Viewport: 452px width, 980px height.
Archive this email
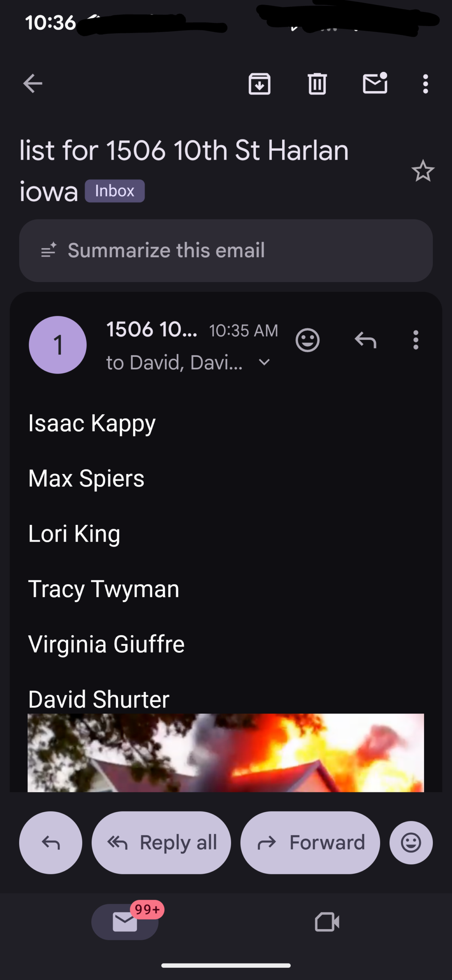pyautogui.click(x=260, y=83)
